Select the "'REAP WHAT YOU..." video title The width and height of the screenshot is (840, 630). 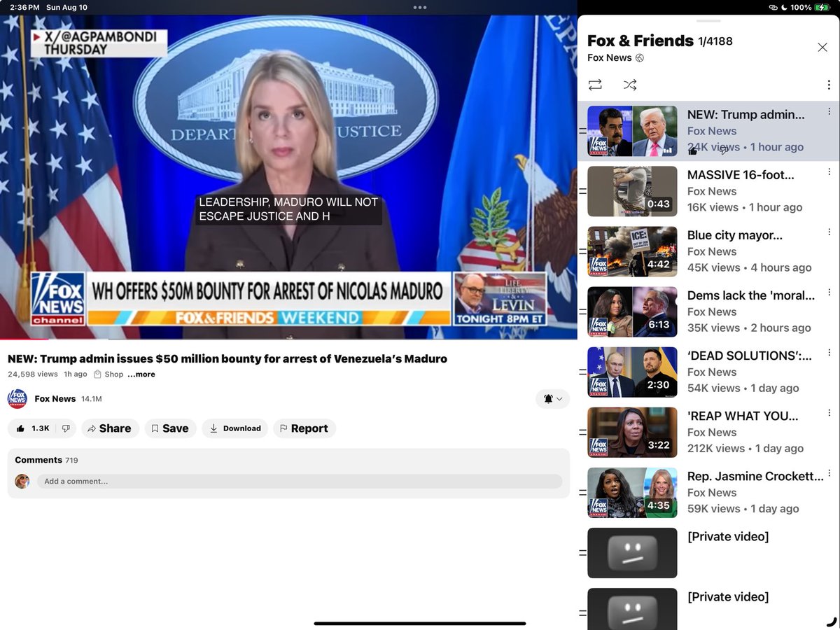743,416
